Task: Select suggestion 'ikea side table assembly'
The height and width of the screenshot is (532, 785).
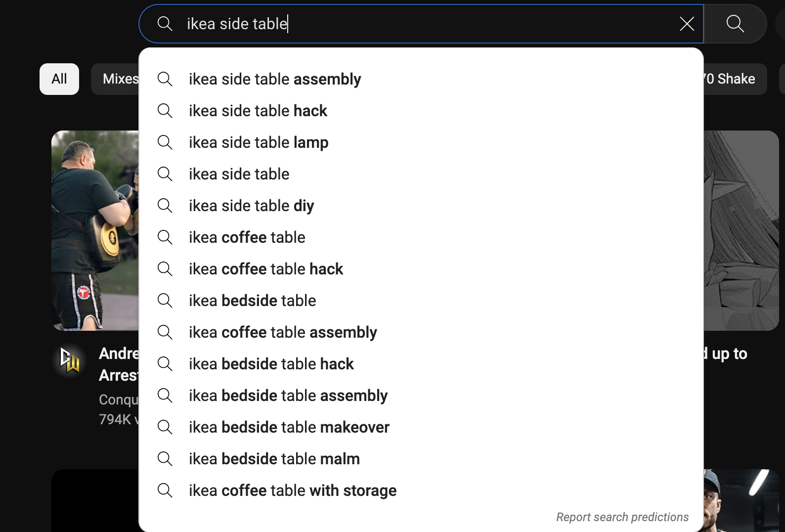Action: [275, 79]
